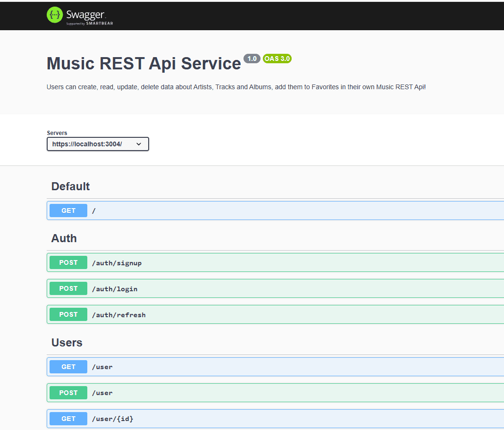
Task: Click the /auth/signup path text
Action: click(x=117, y=263)
